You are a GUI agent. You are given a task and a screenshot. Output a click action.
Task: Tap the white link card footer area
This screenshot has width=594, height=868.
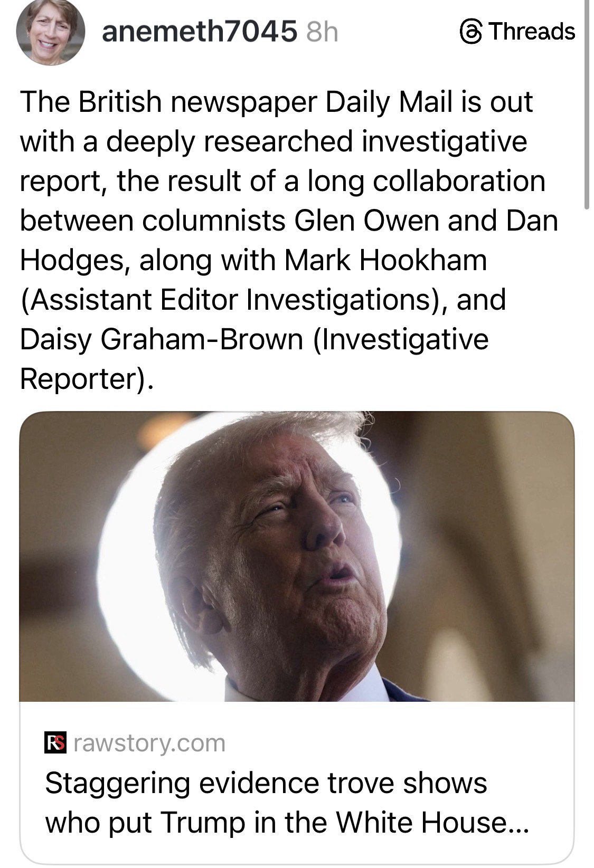click(x=297, y=783)
